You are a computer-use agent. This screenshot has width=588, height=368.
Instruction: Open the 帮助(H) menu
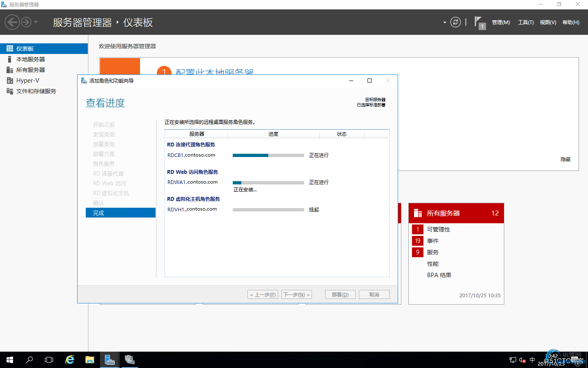point(571,22)
